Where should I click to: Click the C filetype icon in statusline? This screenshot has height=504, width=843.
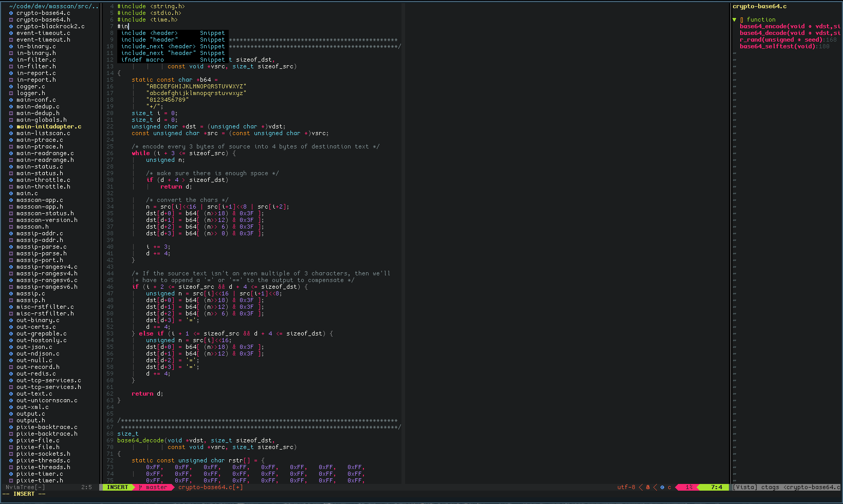[662, 487]
